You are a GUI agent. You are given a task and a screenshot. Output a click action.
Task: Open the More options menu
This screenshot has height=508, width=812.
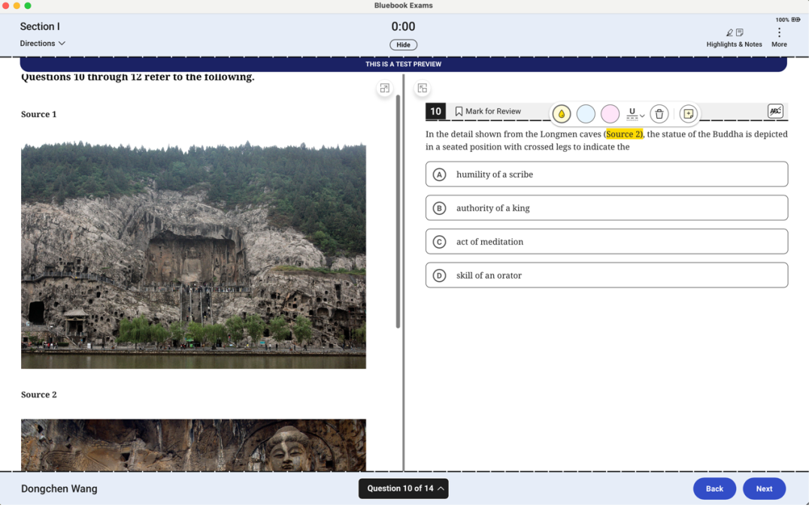[x=779, y=38]
